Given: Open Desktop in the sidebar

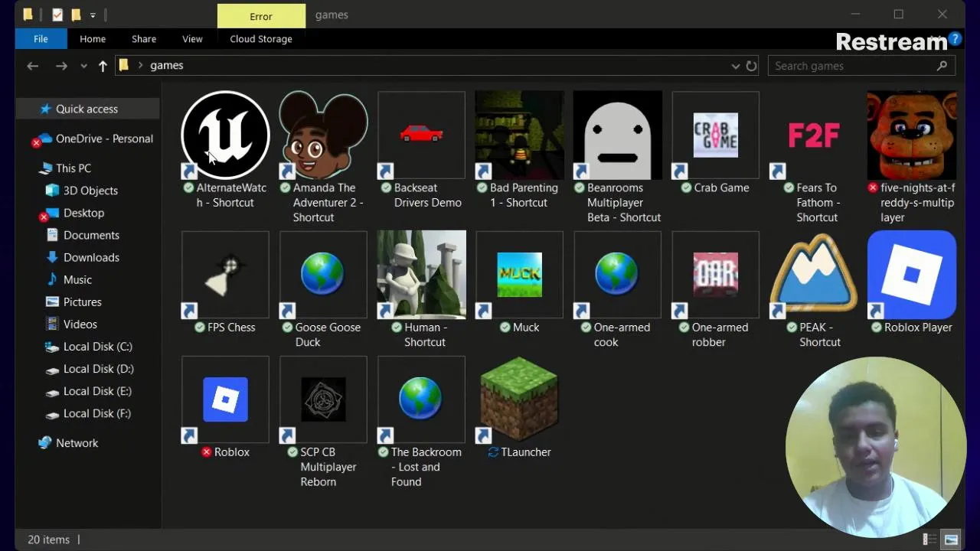Looking at the screenshot, I should (83, 213).
